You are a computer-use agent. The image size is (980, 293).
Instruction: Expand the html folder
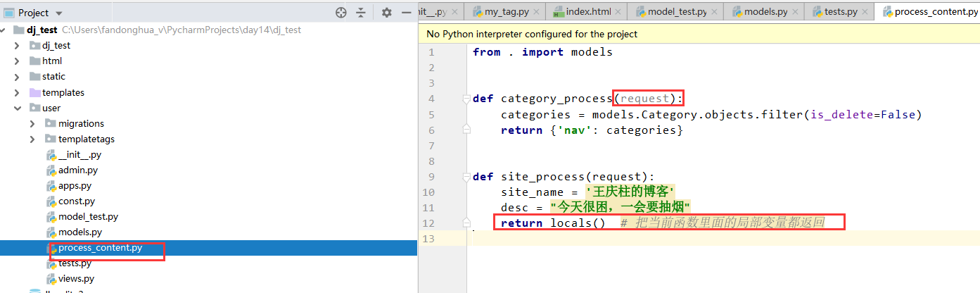(16, 61)
